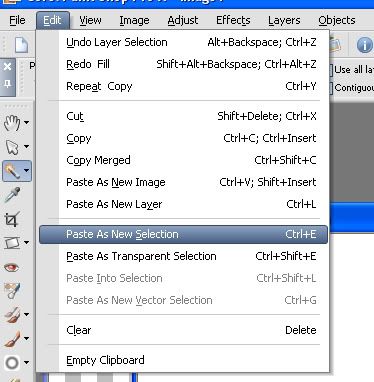Expand the Pan tool flyout arrow

coord(26,123)
